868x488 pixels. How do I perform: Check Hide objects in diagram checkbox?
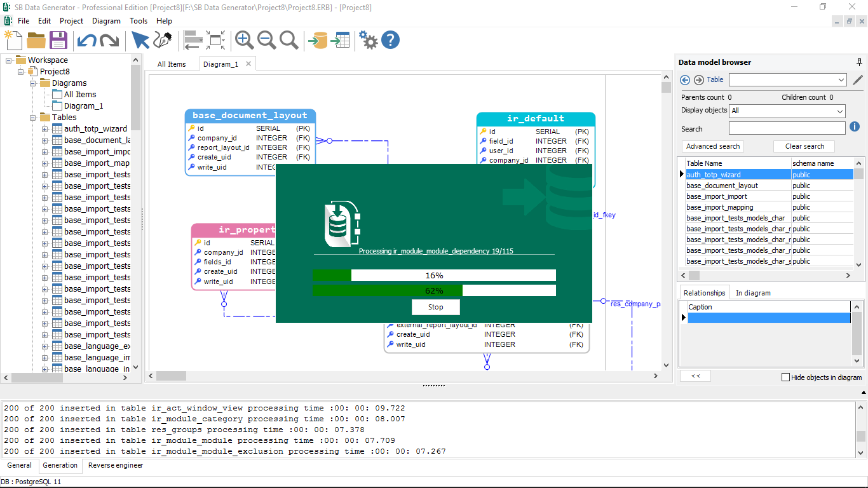785,377
